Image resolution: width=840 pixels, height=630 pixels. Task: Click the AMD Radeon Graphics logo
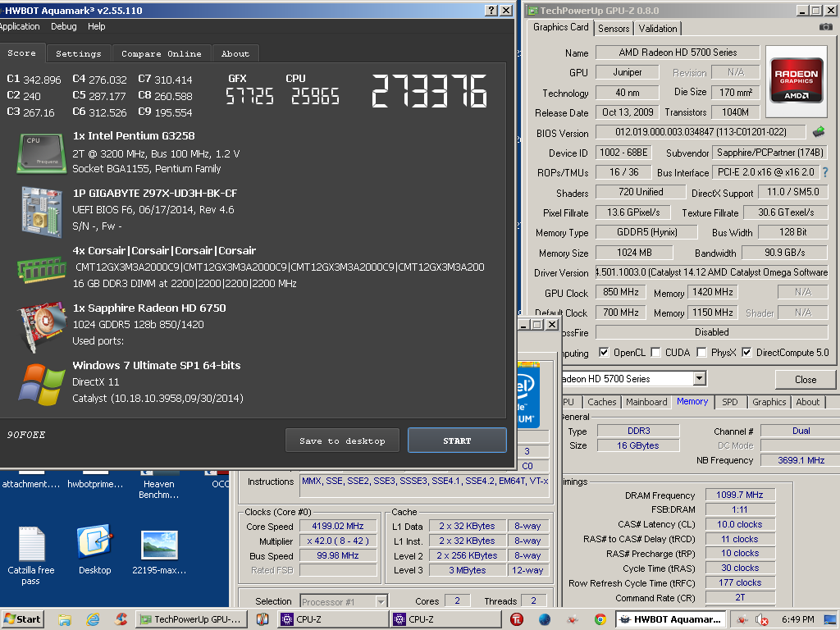(x=796, y=81)
